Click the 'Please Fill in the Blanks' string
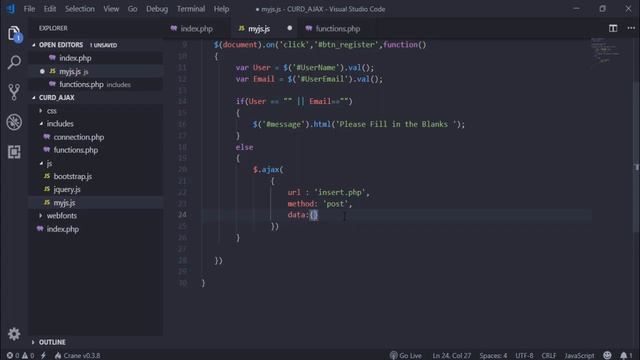 [396, 124]
